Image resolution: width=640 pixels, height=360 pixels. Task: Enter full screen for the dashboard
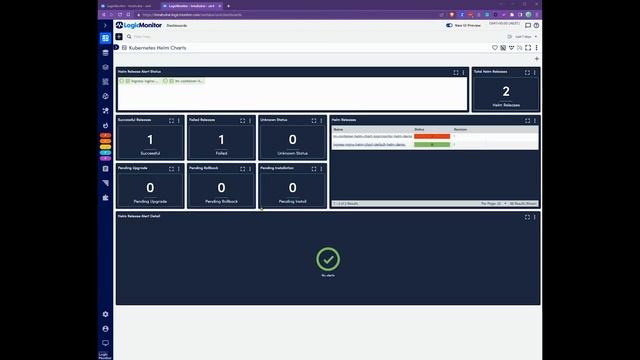click(x=528, y=48)
